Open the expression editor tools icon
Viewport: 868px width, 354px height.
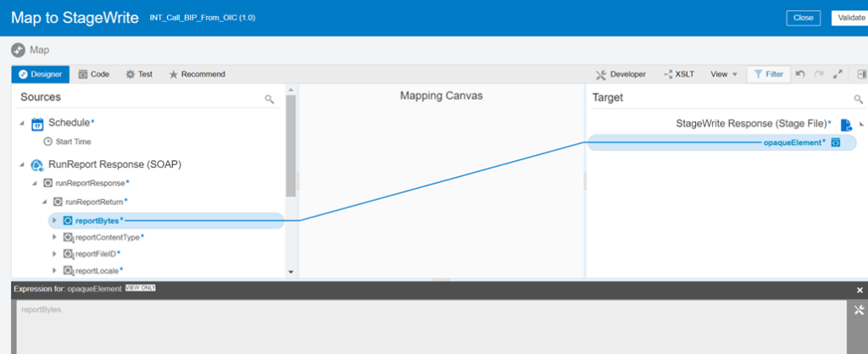pyautogui.click(x=860, y=311)
